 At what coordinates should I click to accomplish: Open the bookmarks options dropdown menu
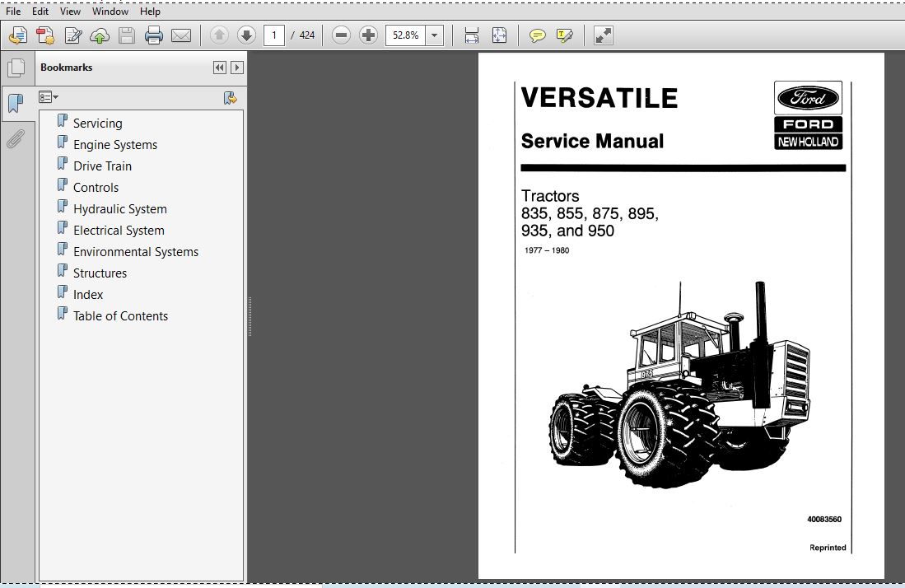[49, 97]
